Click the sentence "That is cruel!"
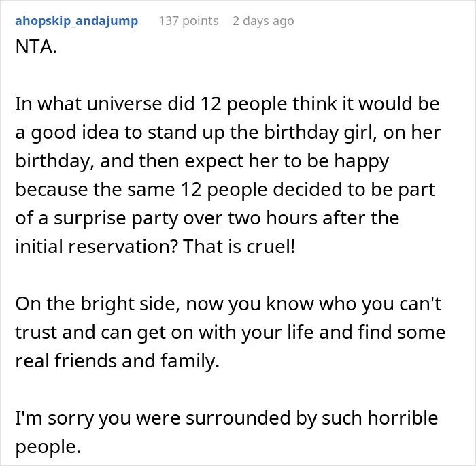Viewport: 476px width, 466px height. click(239, 246)
